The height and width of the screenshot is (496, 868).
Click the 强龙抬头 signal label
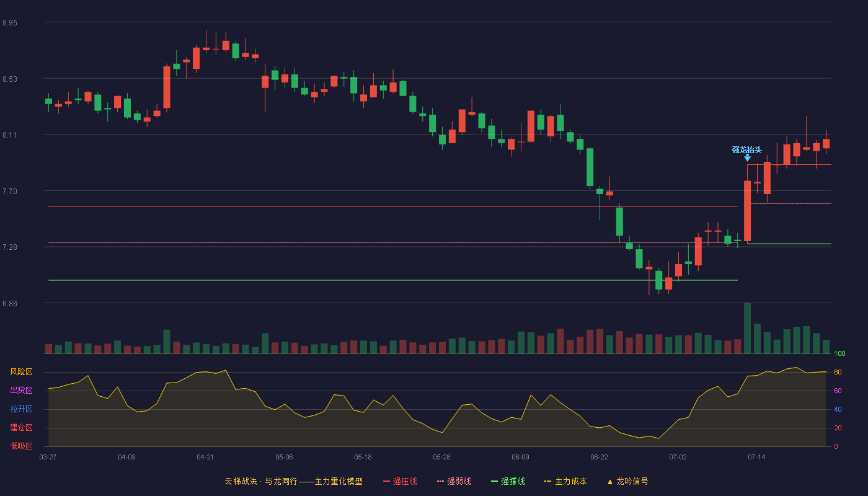point(746,149)
